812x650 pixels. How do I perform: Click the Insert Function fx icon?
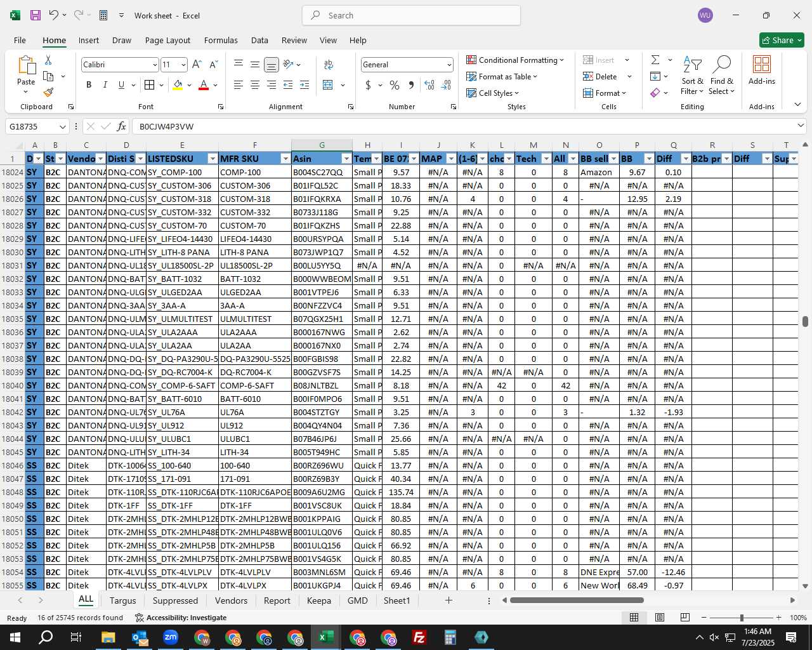(121, 126)
